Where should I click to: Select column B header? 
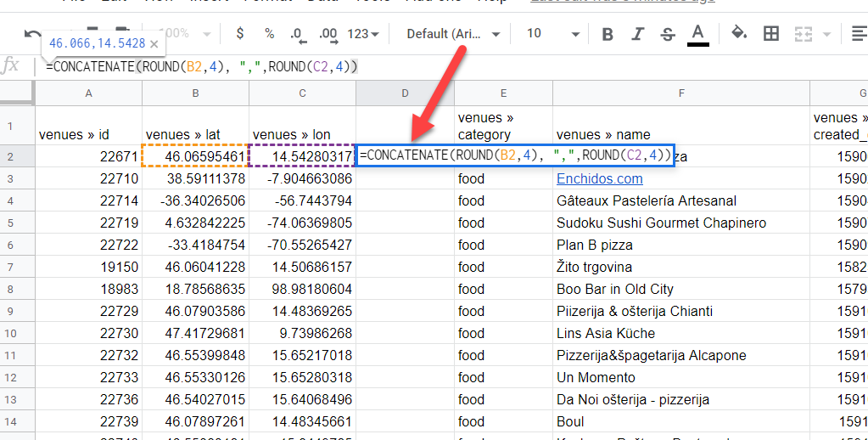click(195, 93)
